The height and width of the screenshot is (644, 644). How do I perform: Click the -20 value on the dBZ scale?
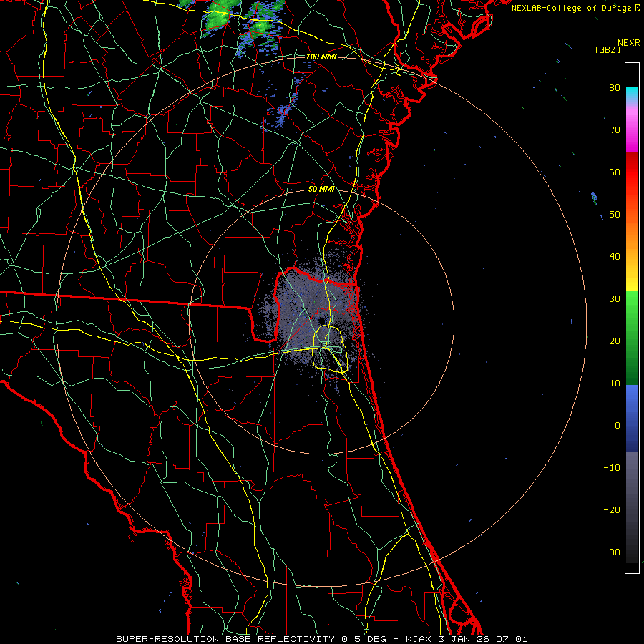coord(612,510)
